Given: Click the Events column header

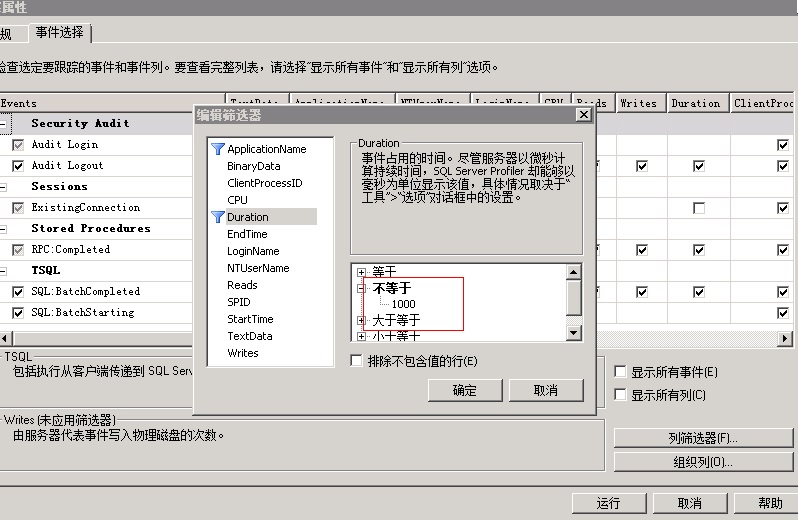Looking at the screenshot, I should coord(112,103).
